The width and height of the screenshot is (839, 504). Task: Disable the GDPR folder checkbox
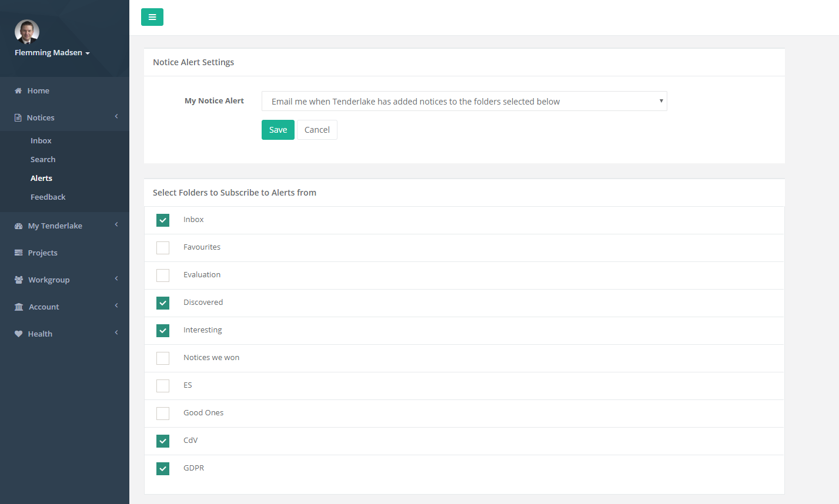163,469
